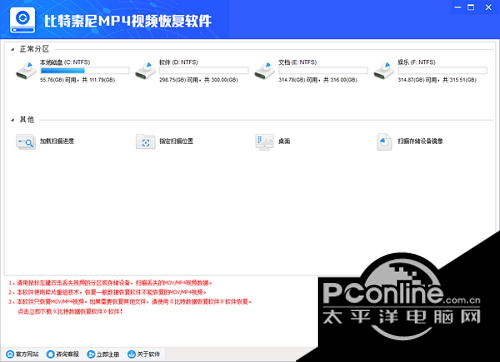Click the label "娱乐 (F: NTFS)"

(417, 62)
